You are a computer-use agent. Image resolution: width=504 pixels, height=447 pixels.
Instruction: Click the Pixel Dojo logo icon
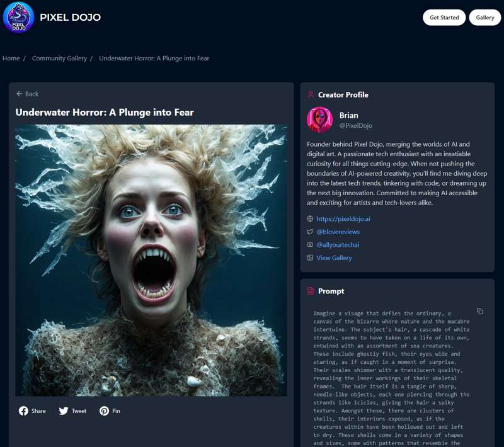(x=18, y=17)
